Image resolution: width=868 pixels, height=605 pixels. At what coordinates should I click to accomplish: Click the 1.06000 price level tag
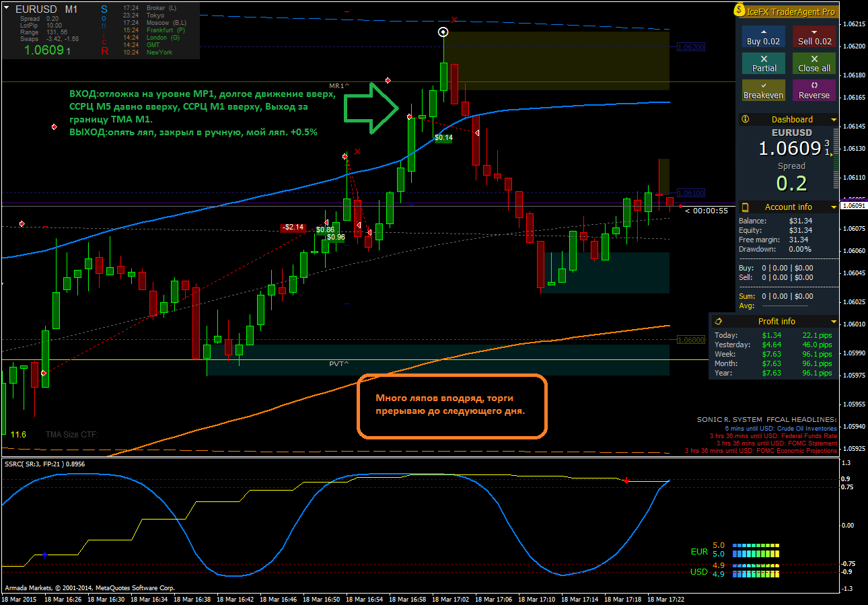pyautogui.click(x=690, y=339)
